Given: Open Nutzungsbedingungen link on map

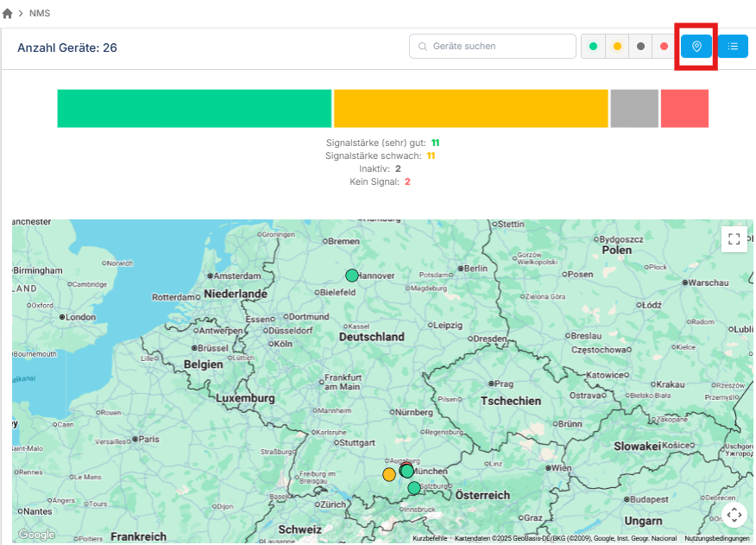Looking at the screenshot, I should pos(717,538).
